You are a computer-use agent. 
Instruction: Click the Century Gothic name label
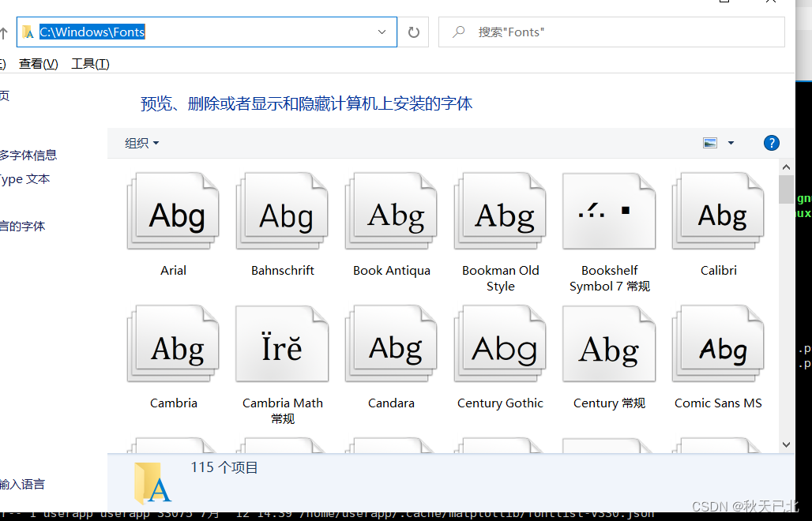tap(500, 403)
